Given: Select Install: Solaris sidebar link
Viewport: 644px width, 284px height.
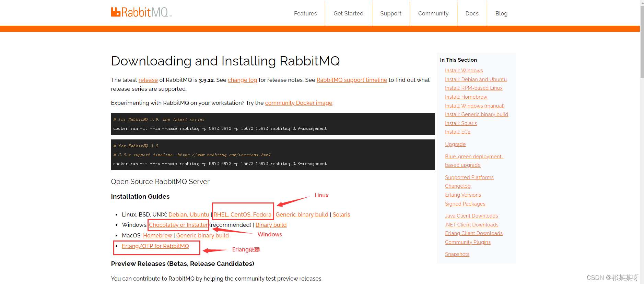Looking at the screenshot, I should [x=461, y=123].
